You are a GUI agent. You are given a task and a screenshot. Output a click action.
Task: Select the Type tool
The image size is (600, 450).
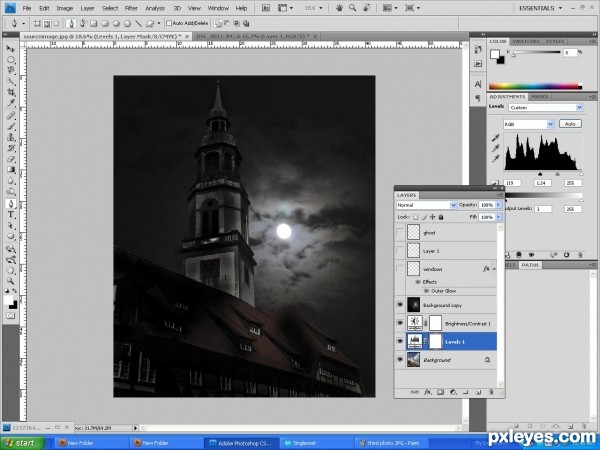coord(10,214)
